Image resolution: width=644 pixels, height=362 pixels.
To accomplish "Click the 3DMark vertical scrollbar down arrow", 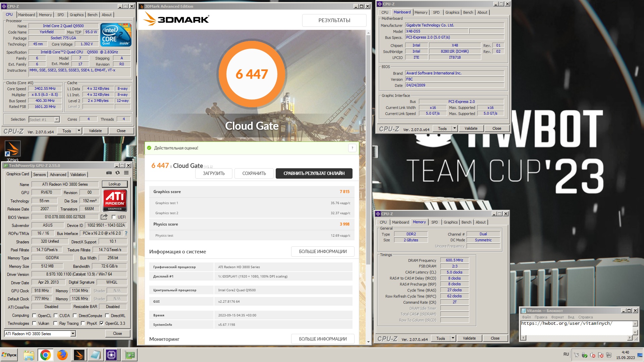I will [x=368, y=342].
